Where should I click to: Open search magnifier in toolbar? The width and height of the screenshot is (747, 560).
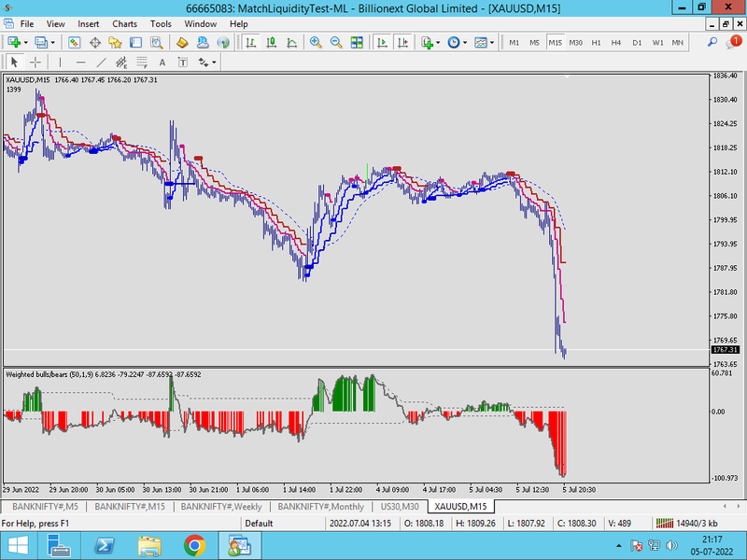coord(712,42)
